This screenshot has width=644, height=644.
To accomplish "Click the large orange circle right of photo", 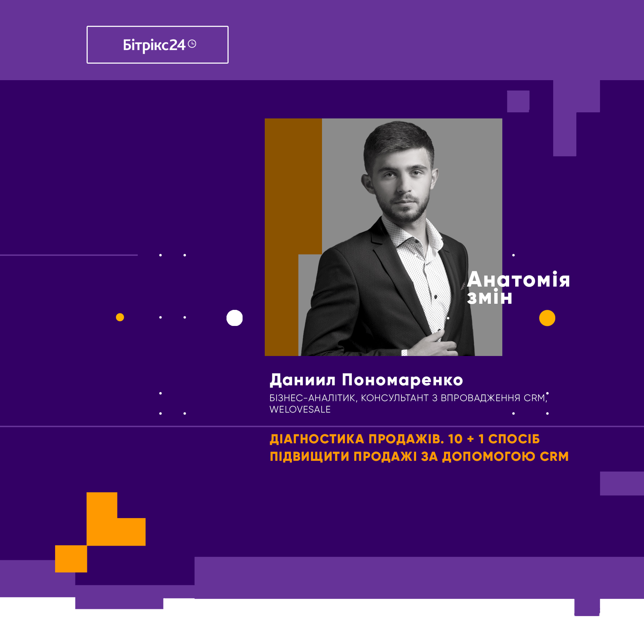I will point(547,318).
